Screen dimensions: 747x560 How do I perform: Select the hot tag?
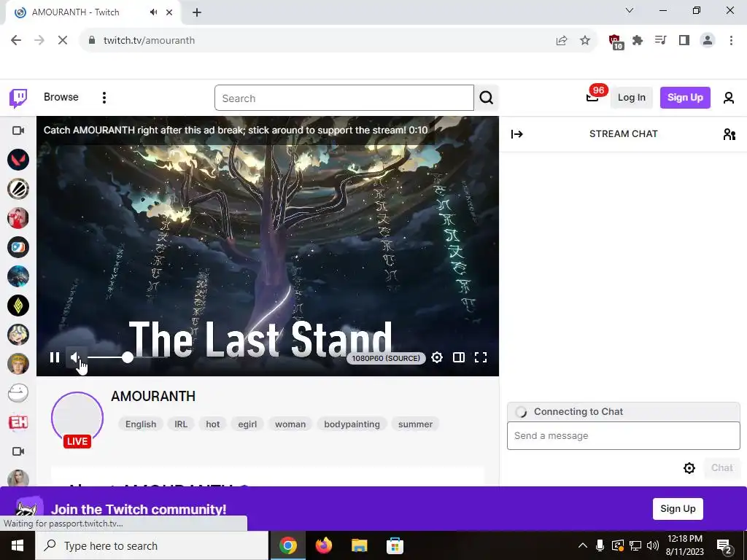[x=213, y=424]
